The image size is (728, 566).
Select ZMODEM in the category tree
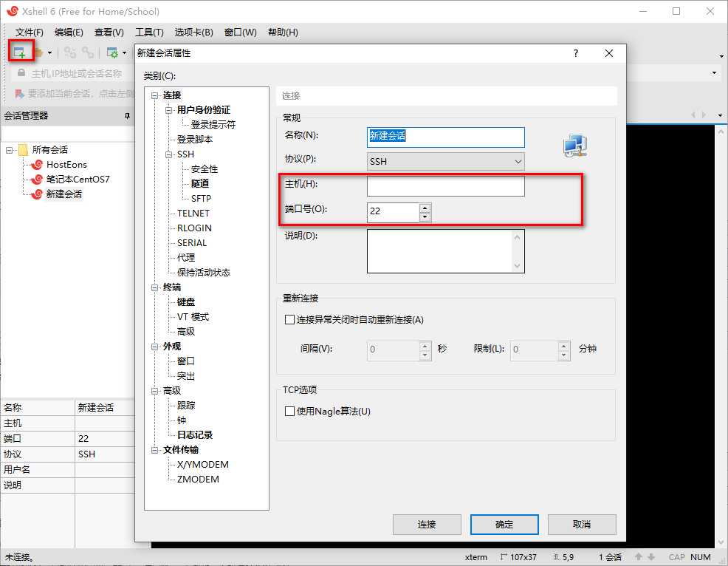198,479
